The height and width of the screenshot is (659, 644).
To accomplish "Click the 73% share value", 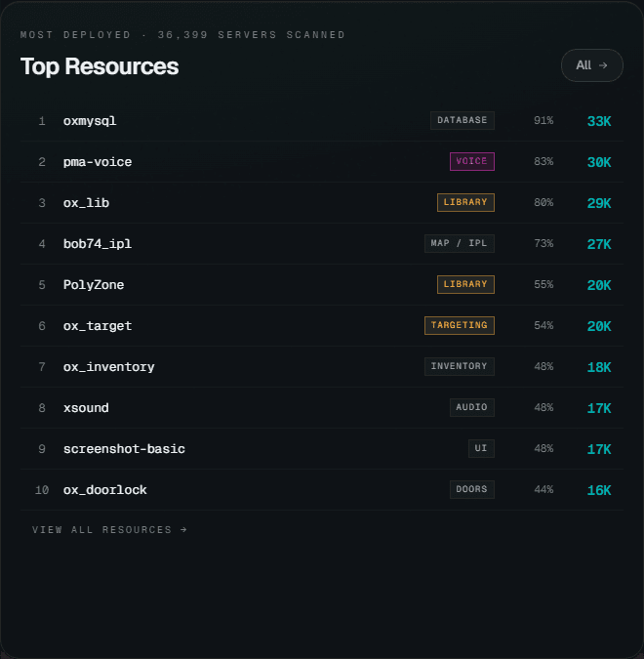I will click(x=543, y=244).
